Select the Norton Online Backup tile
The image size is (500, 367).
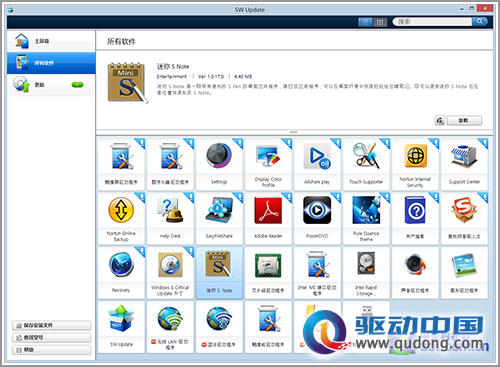[x=121, y=218]
